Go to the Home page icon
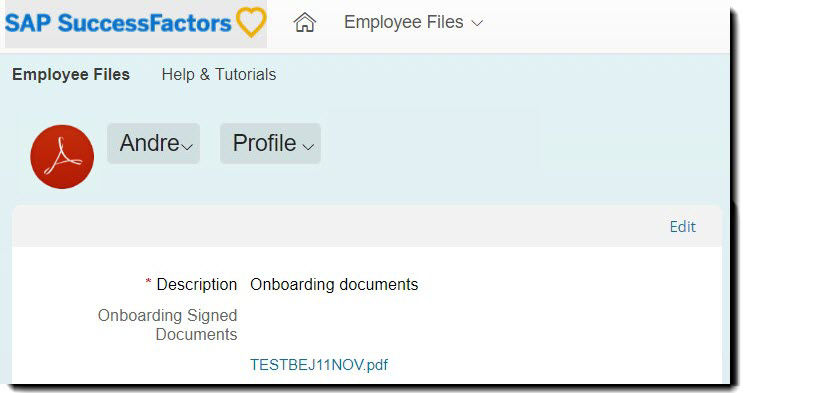This screenshot has height=393, width=830. [x=305, y=22]
